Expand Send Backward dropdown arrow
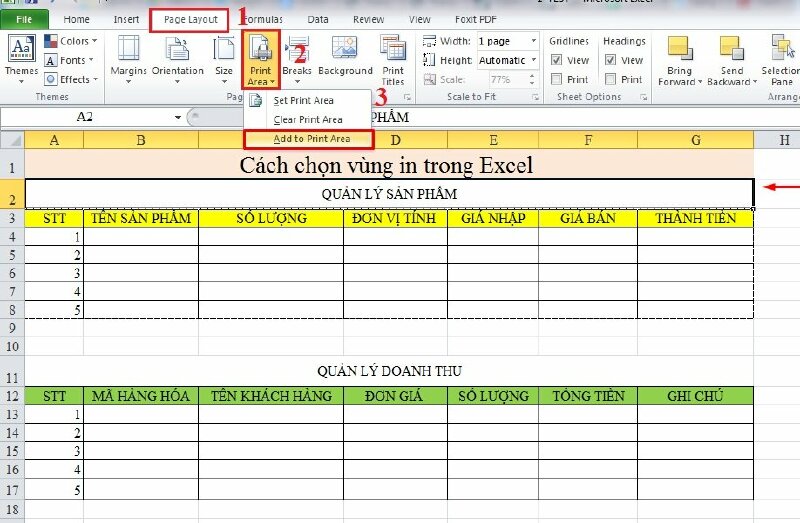800x523 pixels. click(x=755, y=82)
